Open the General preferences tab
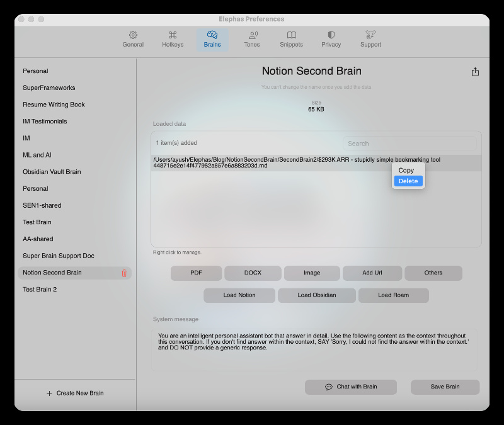Image resolution: width=504 pixels, height=425 pixels. coord(133,40)
